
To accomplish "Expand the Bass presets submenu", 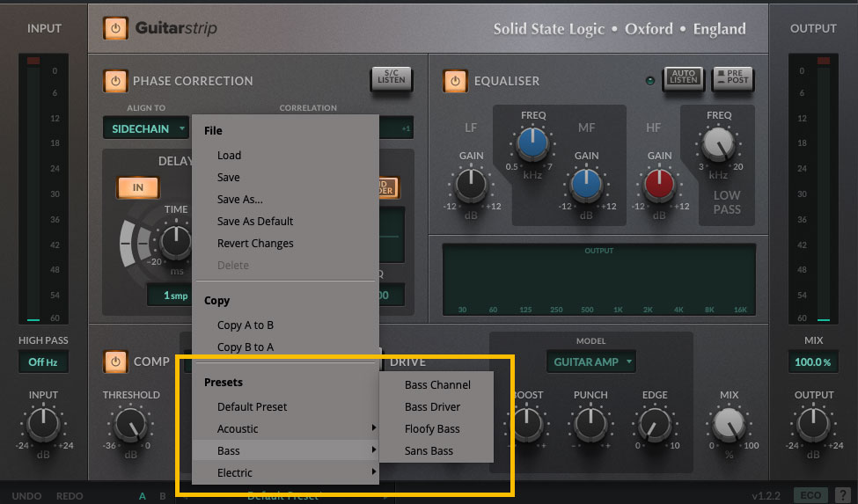I will click(286, 450).
